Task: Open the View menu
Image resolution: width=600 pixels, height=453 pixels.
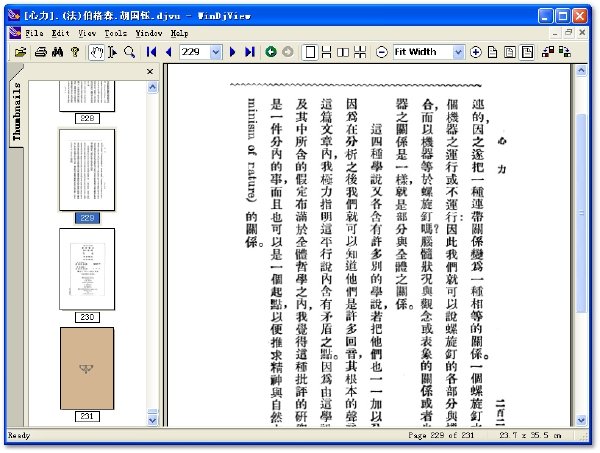Action: (x=87, y=33)
